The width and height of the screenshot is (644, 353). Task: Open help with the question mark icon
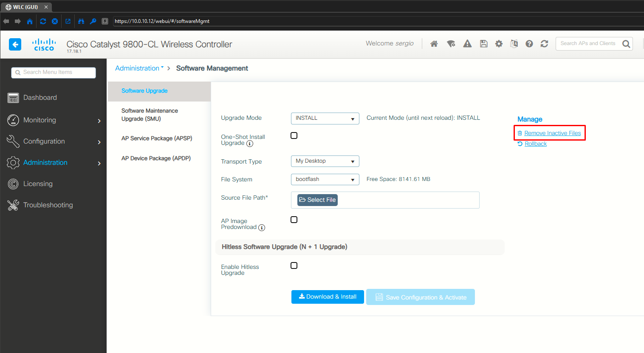coord(529,43)
